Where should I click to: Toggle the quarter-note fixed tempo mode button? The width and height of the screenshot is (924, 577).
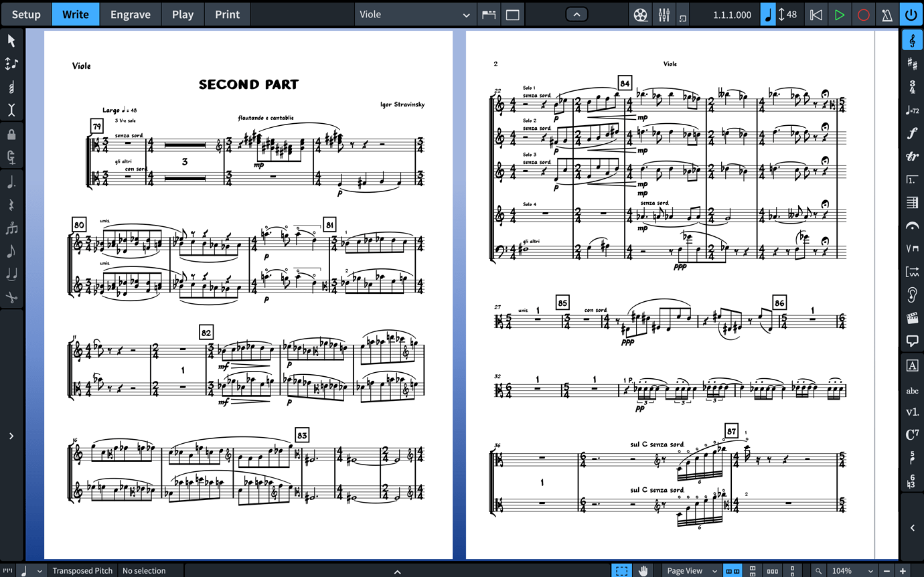click(x=768, y=14)
